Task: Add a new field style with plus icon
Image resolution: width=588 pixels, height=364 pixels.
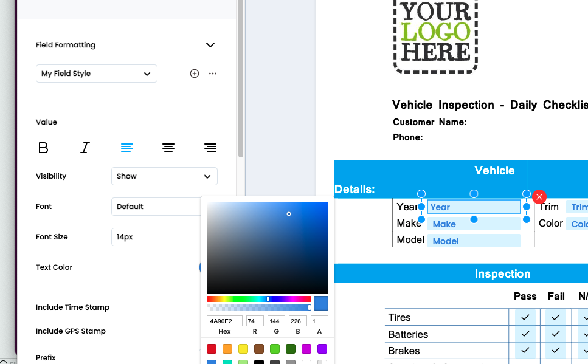Action: tap(195, 74)
